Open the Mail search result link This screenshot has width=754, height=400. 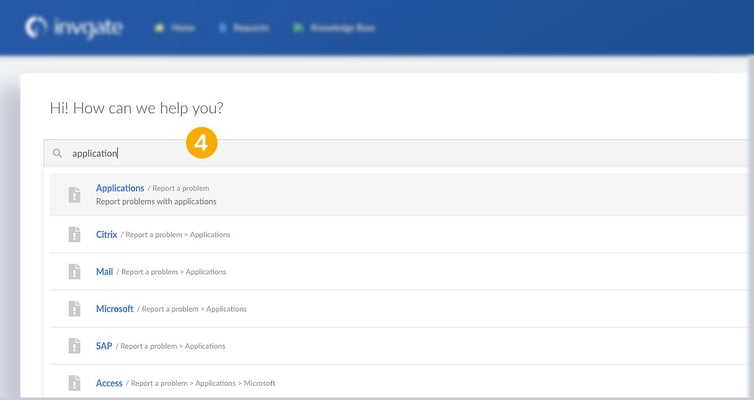(x=104, y=272)
